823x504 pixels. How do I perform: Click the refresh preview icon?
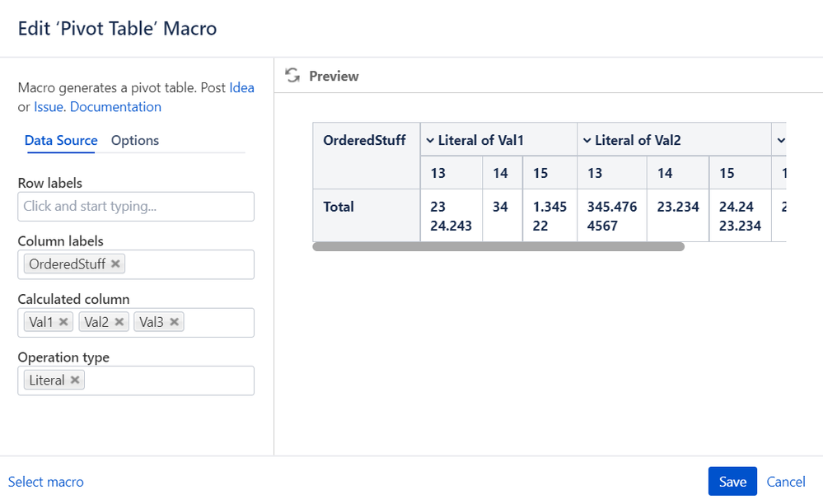click(292, 76)
